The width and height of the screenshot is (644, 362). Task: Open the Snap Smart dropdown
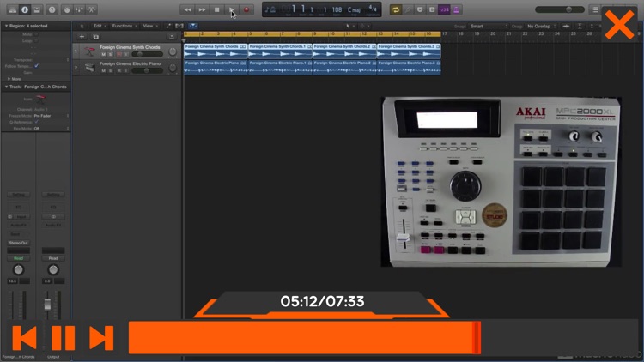pos(489,26)
